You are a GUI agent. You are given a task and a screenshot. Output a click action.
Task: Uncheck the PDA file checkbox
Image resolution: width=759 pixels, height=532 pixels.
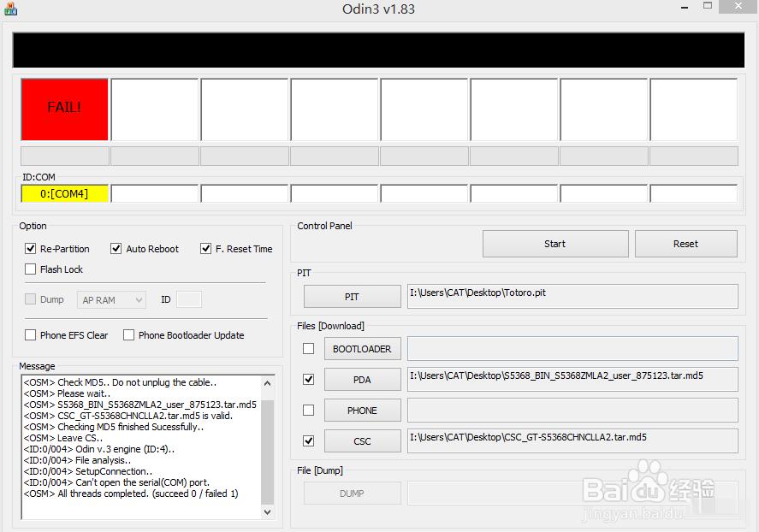pyautogui.click(x=308, y=379)
